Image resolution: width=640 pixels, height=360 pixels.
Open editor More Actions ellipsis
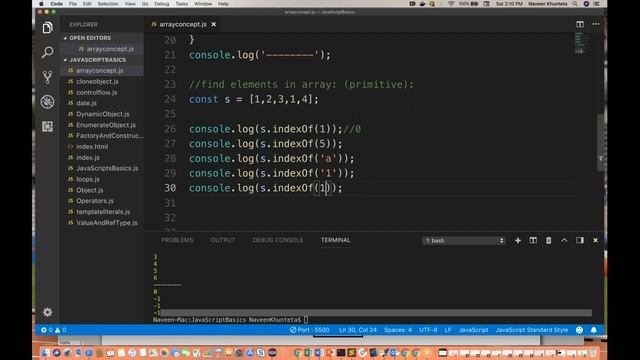(x=596, y=24)
